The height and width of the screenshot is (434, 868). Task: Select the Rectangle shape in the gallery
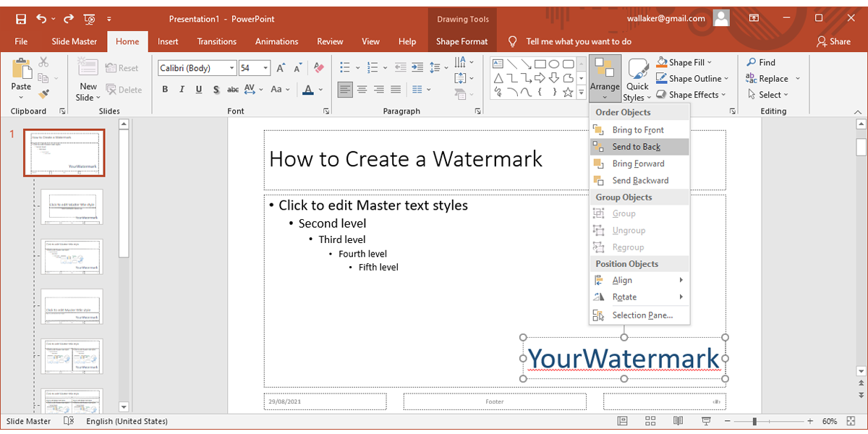coord(540,64)
